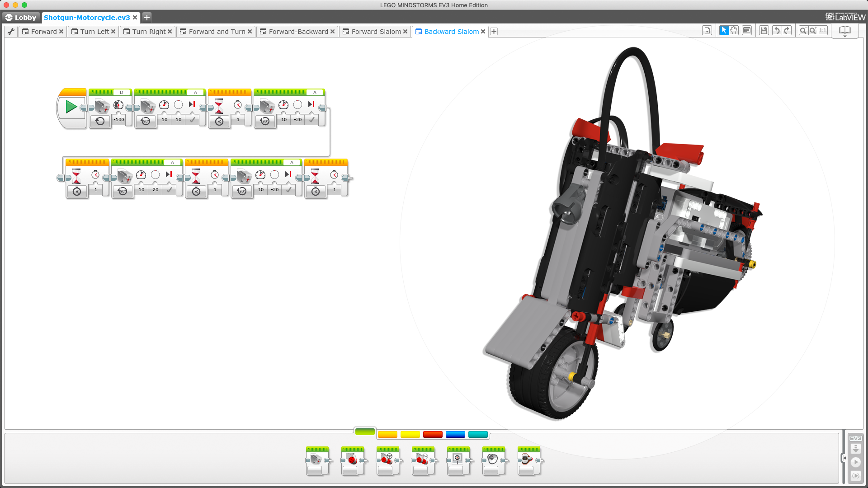Toggle Brake at End on bottom-row 20-degree motor block

(x=170, y=190)
